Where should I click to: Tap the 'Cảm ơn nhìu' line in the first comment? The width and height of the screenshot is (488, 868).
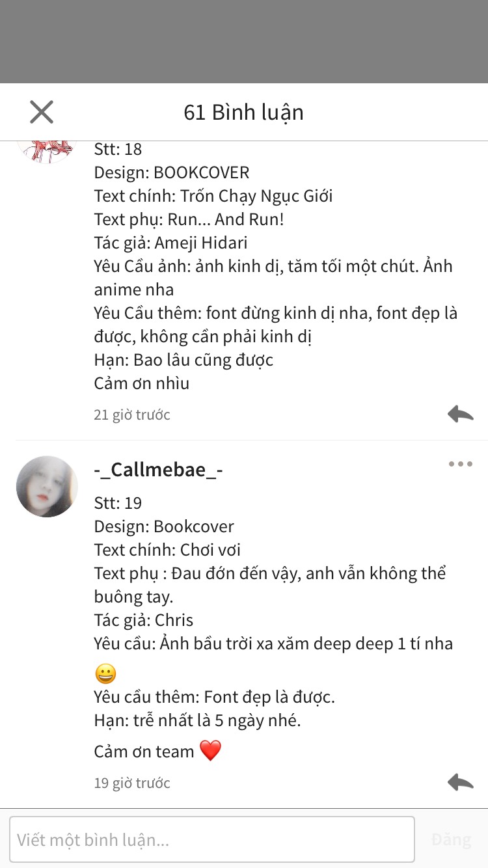[142, 383]
